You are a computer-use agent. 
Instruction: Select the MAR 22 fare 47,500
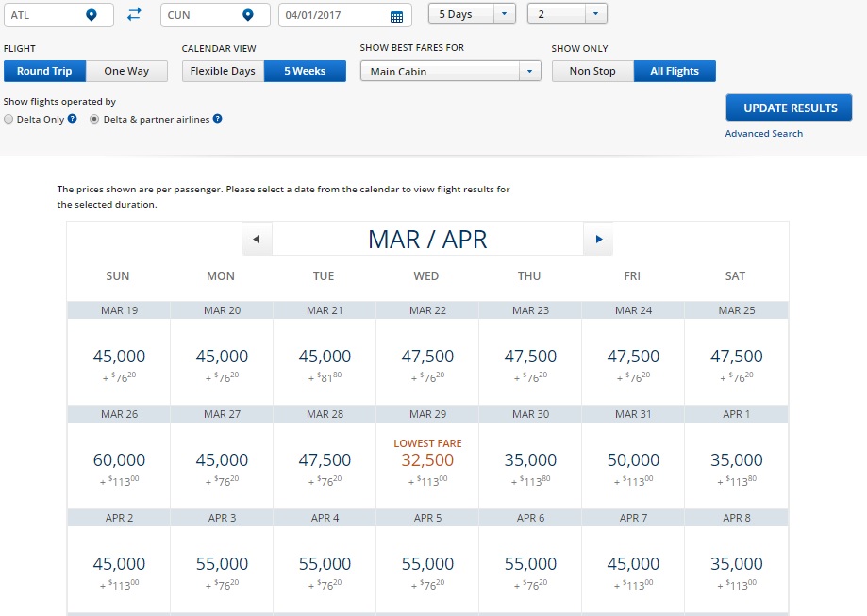[x=427, y=361]
